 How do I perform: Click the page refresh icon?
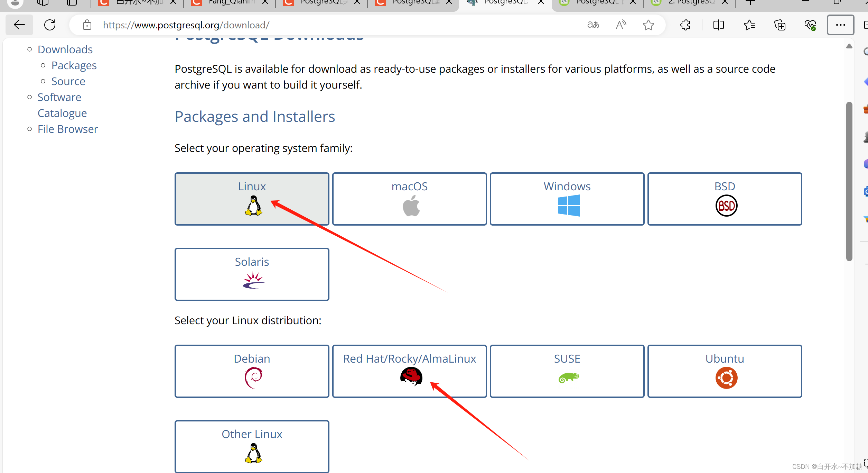click(x=50, y=25)
